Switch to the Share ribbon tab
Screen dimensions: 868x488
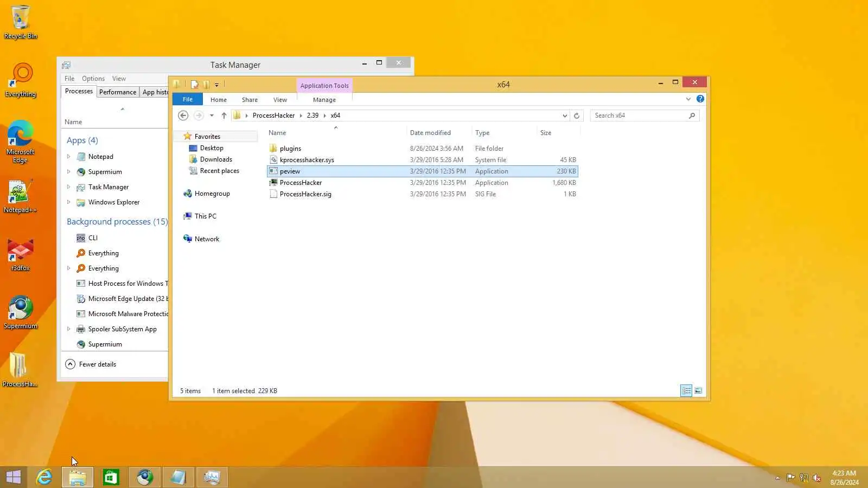[x=250, y=100]
